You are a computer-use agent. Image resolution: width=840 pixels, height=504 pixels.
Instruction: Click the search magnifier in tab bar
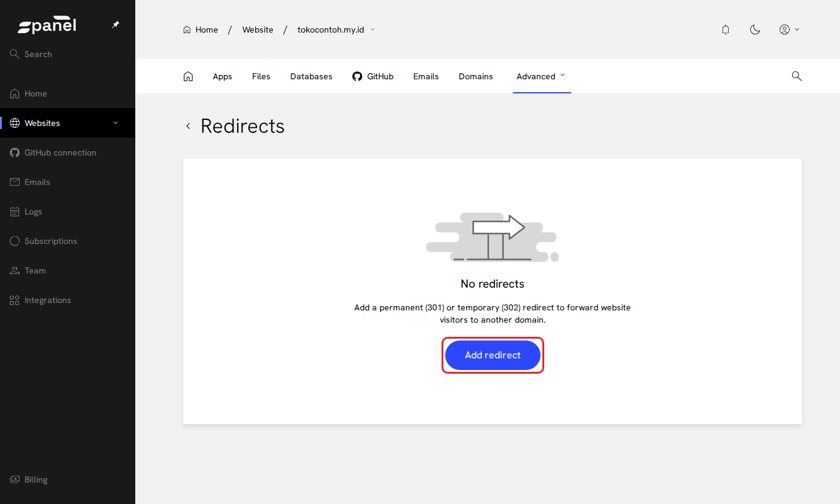797,76
